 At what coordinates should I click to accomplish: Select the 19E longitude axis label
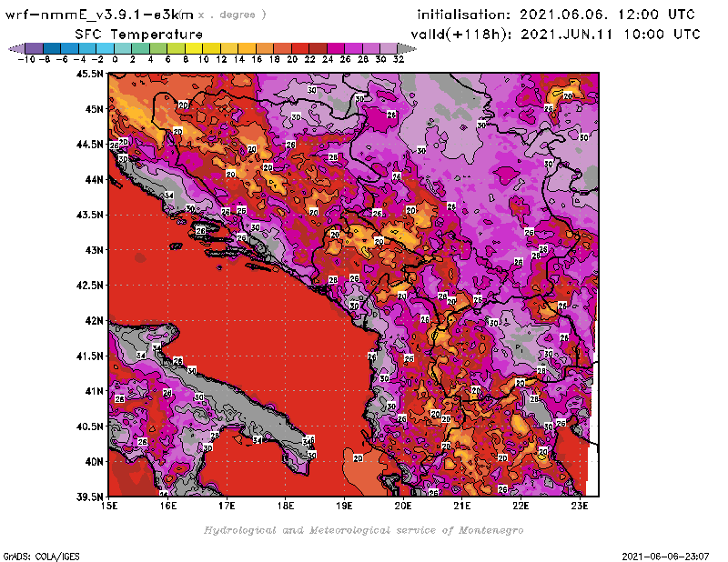click(344, 506)
